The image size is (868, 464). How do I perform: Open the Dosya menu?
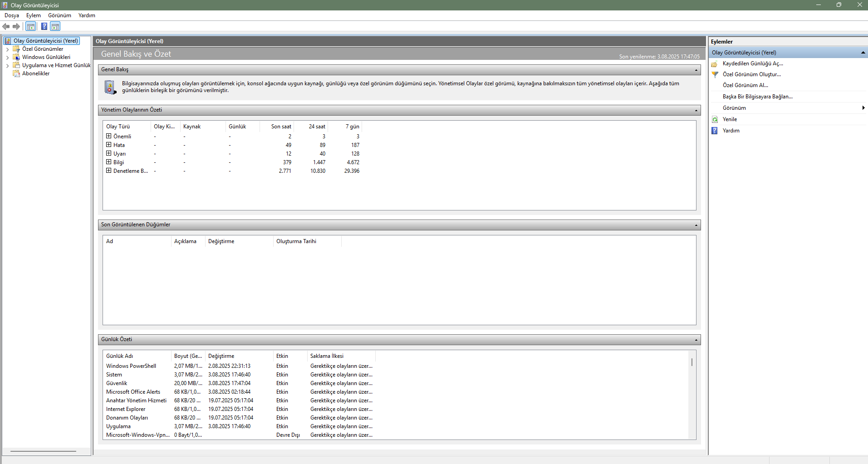(x=12, y=15)
